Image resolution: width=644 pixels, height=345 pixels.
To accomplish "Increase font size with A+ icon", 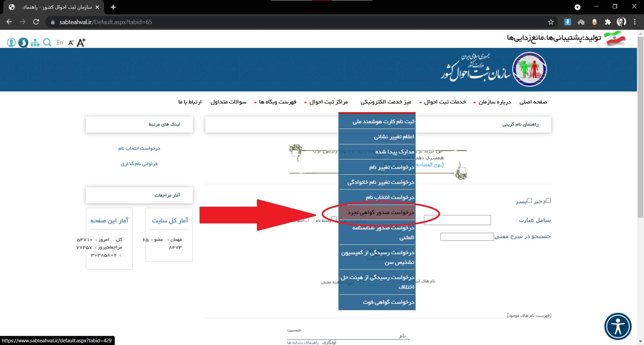I will 81,43.
